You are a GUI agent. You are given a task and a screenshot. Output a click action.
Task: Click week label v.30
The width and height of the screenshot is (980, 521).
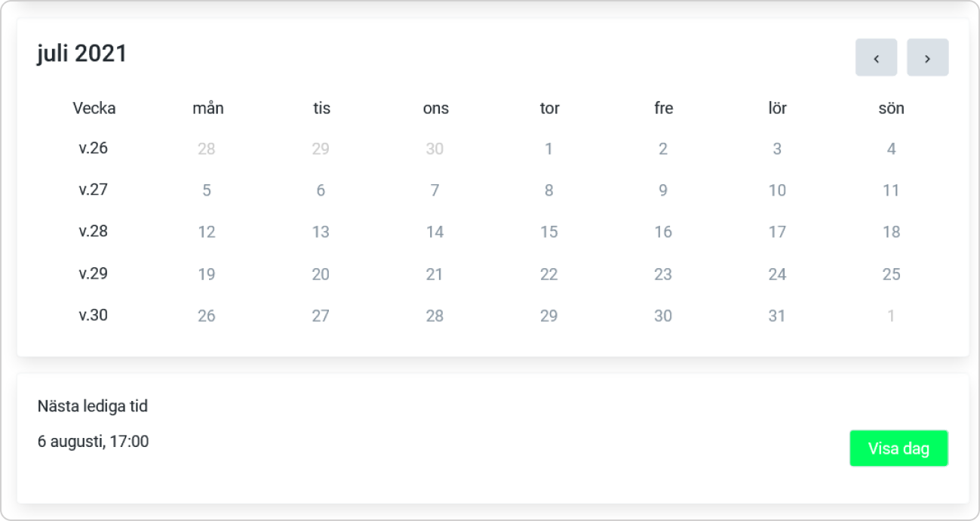94,315
